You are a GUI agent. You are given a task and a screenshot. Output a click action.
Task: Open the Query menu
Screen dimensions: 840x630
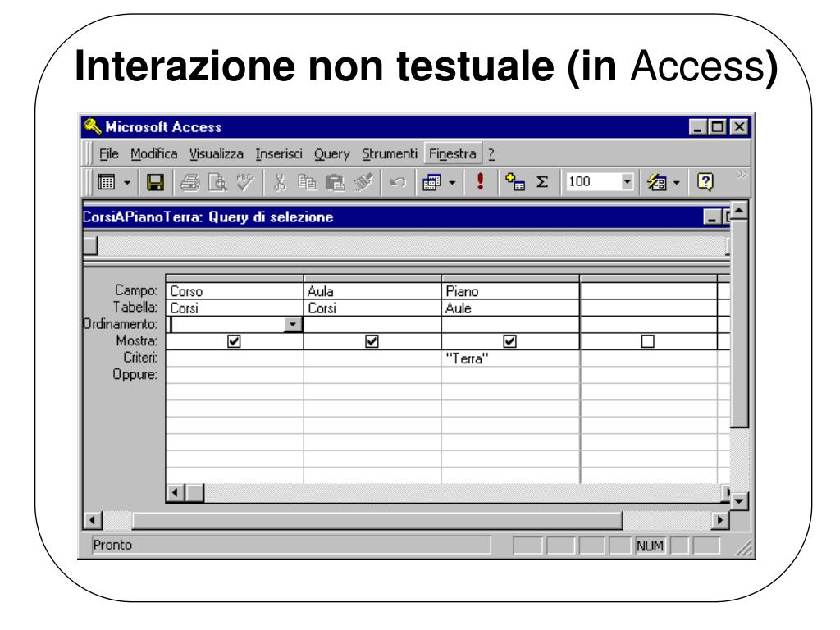(x=332, y=154)
